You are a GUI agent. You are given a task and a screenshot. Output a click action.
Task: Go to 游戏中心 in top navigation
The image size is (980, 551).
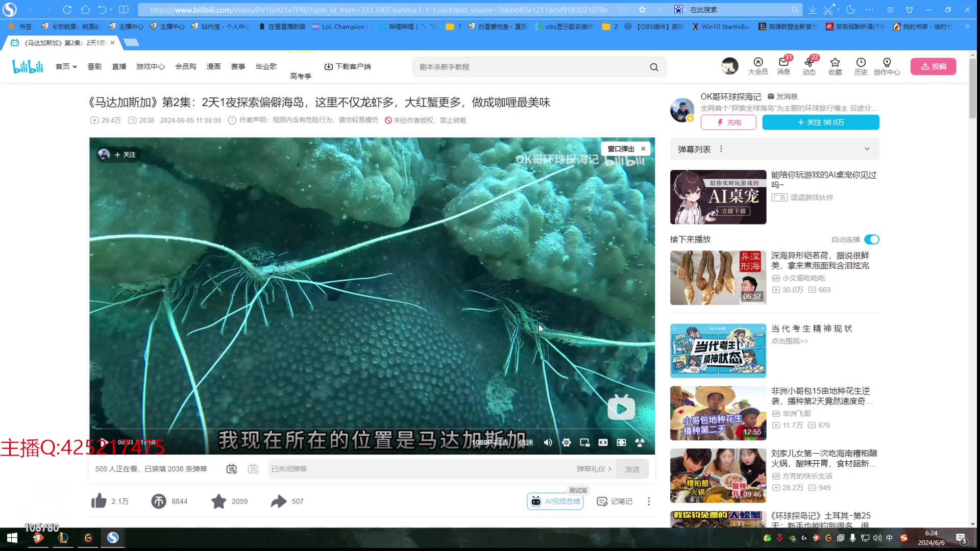(150, 66)
